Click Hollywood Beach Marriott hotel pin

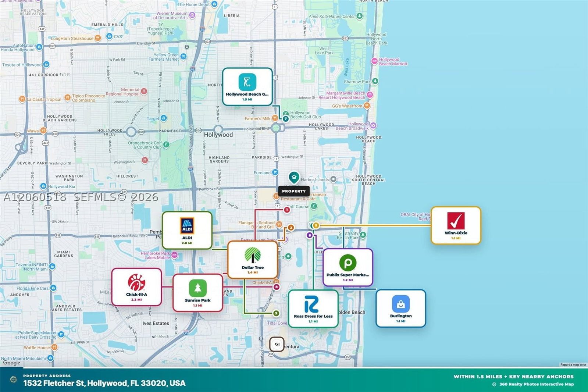point(374,61)
